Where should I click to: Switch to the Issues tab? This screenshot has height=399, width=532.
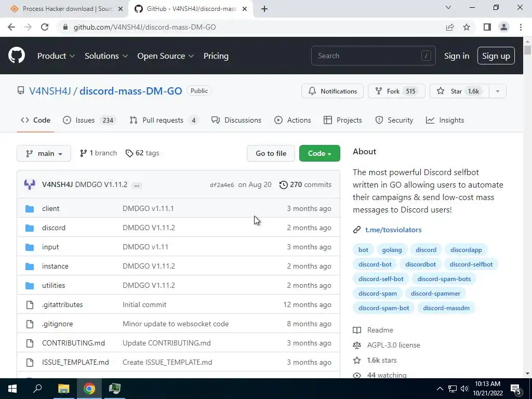pyautogui.click(x=89, y=120)
